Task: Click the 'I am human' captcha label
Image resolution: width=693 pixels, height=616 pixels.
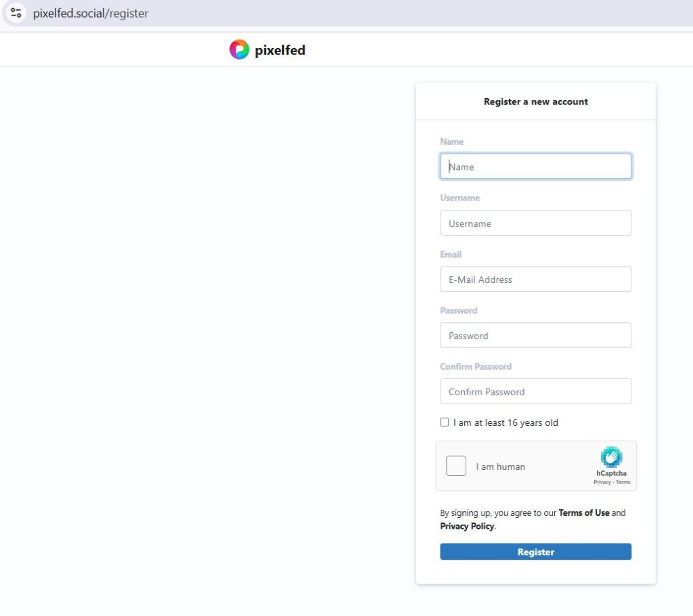Action: [500, 466]
